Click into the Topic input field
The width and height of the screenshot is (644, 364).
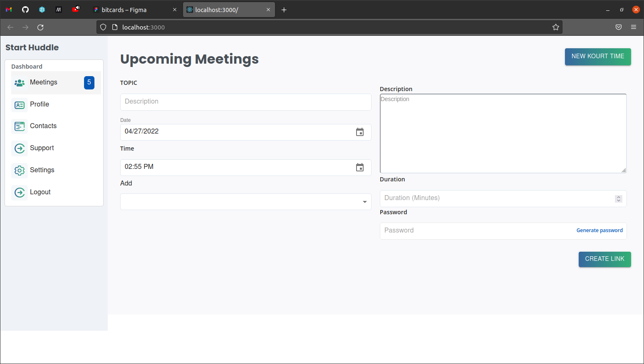click(245, 102)
